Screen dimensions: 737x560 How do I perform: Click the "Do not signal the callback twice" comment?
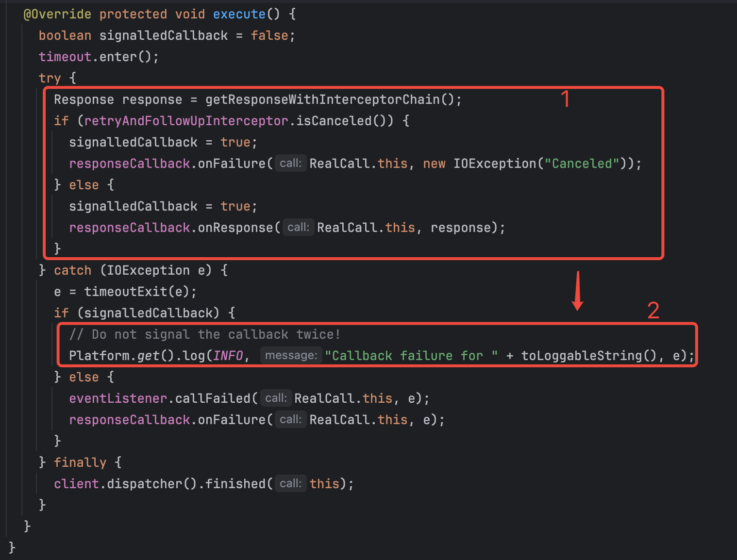204,334
